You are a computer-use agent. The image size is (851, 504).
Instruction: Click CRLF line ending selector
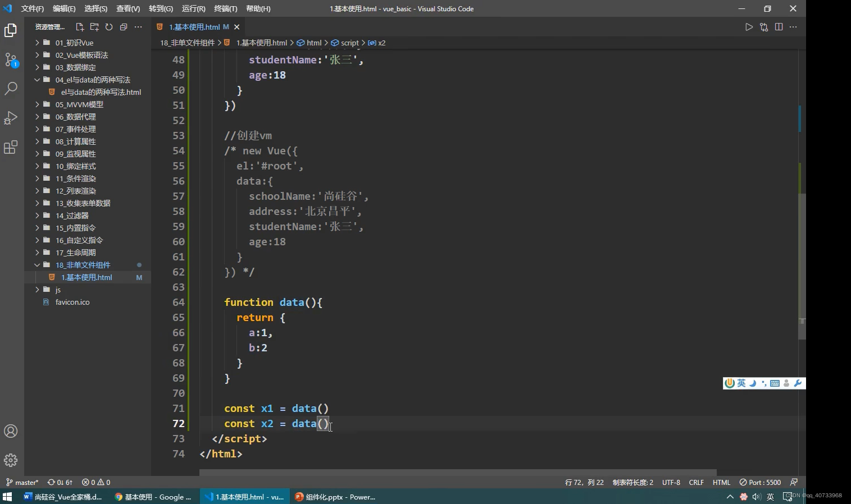697,482
